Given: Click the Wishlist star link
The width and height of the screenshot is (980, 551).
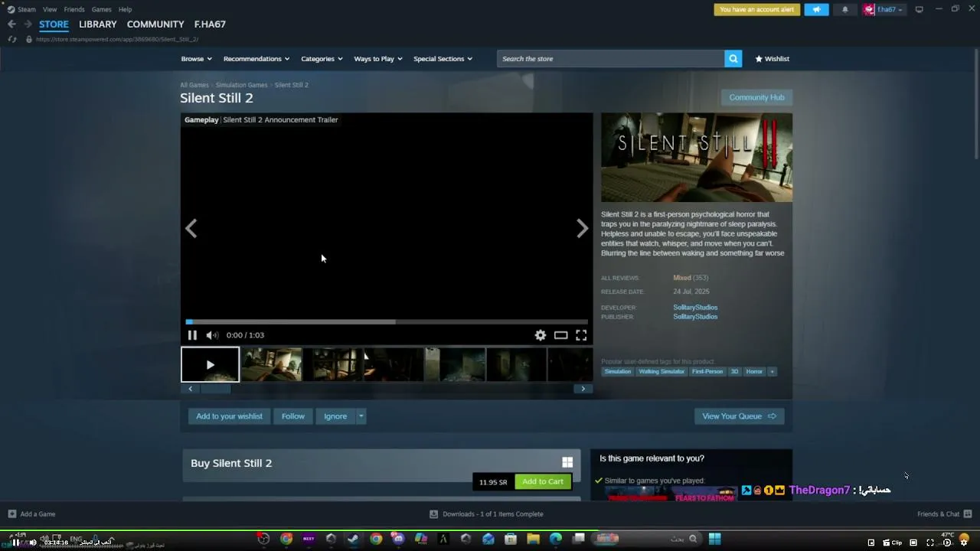Looking at the screenshot, I should point(772,59).
